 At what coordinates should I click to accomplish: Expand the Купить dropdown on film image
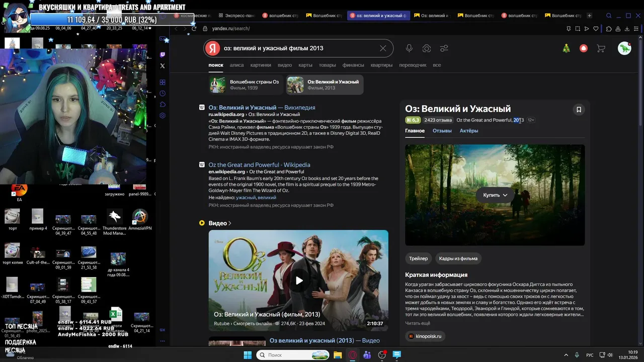[x=495, y=195]
